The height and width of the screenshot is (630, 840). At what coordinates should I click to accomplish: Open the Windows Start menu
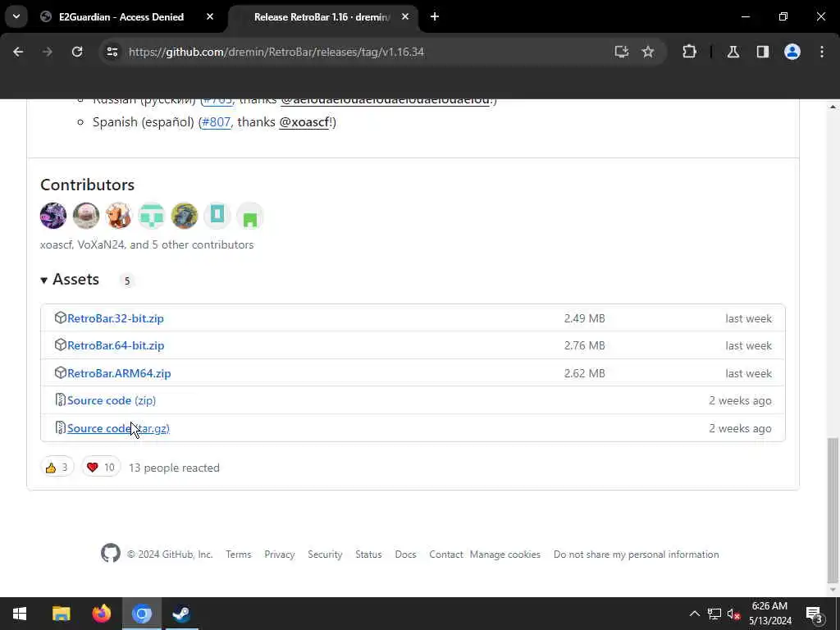pos(20,614)
